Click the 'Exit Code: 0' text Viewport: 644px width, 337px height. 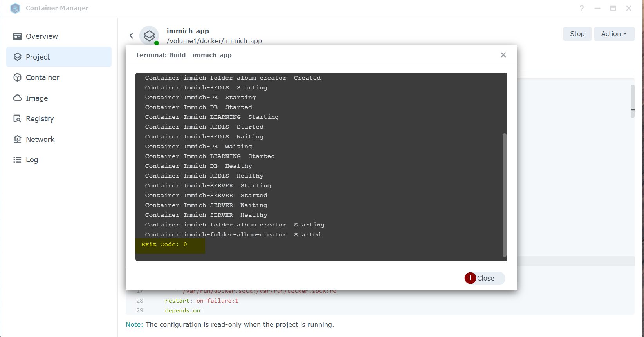click(164, 244)
